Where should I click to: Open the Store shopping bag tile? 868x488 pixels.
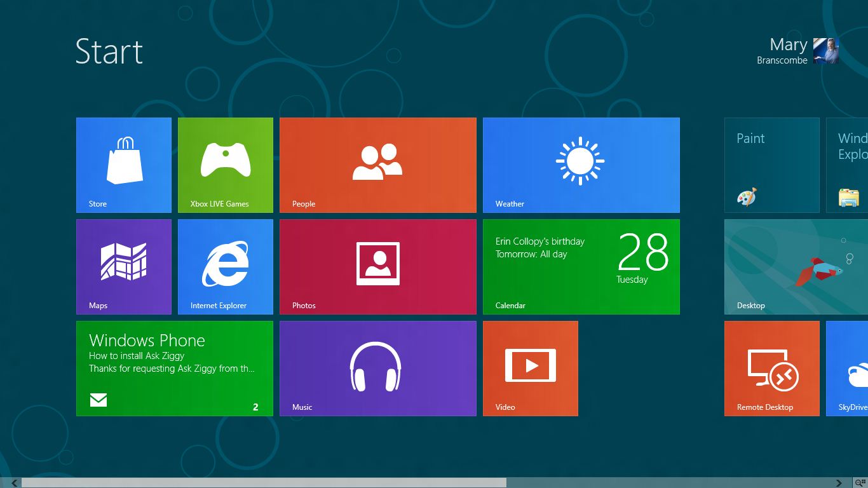tap(124, 165)
